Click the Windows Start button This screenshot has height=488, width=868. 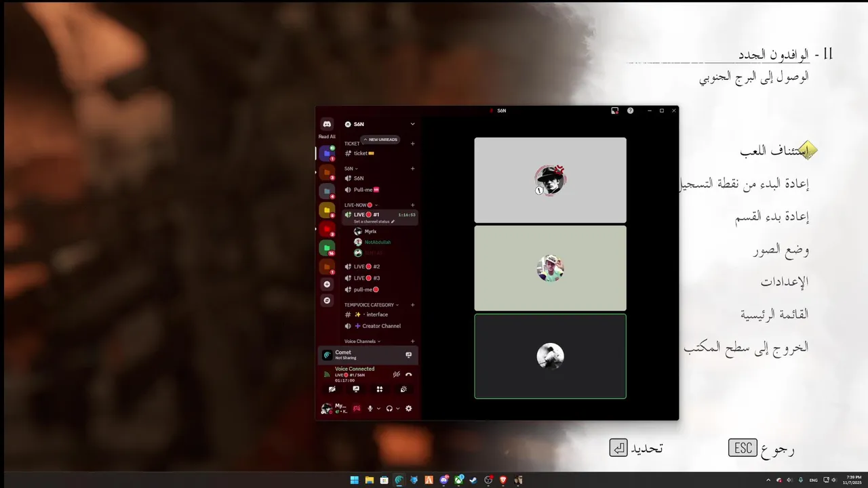click(x=354, y=480)
